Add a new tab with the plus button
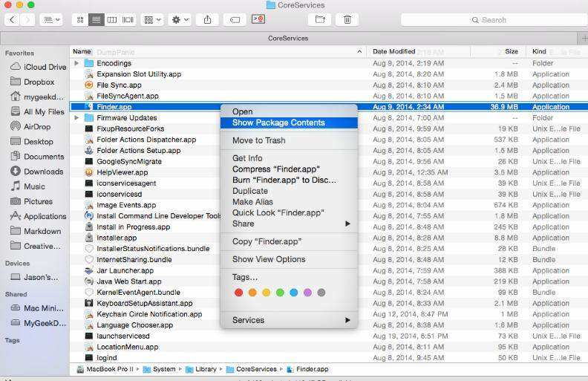 [x=583, y=39]
